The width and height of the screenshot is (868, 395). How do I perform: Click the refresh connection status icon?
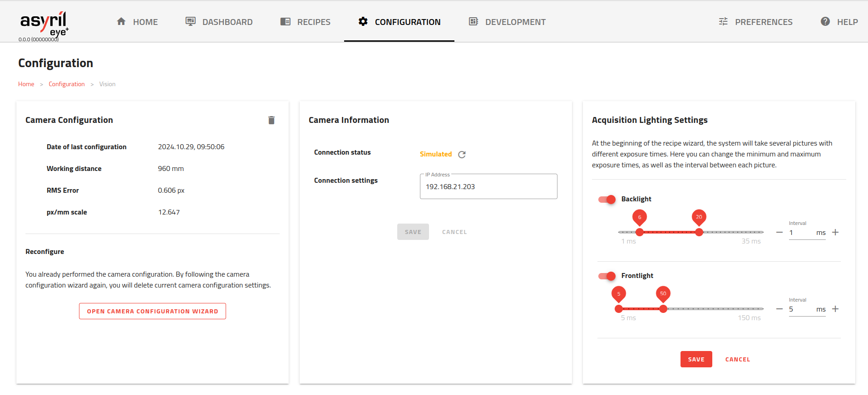(x=462, y=155)
